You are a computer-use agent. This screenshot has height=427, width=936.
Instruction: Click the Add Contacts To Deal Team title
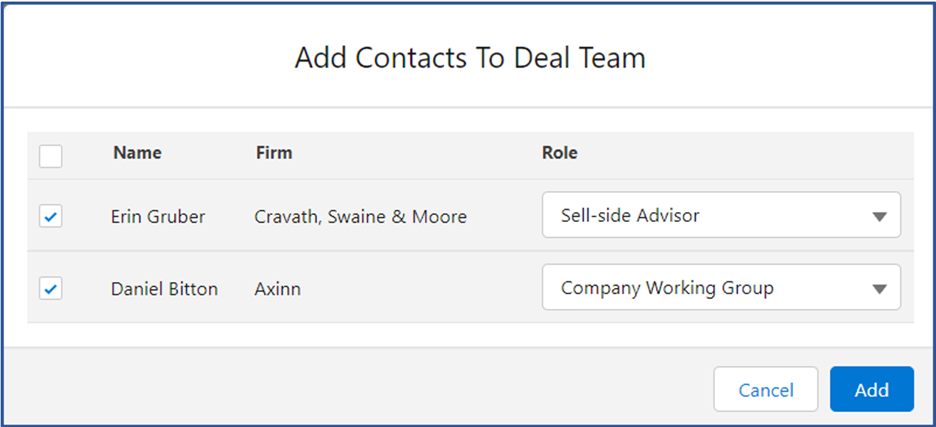470,59
